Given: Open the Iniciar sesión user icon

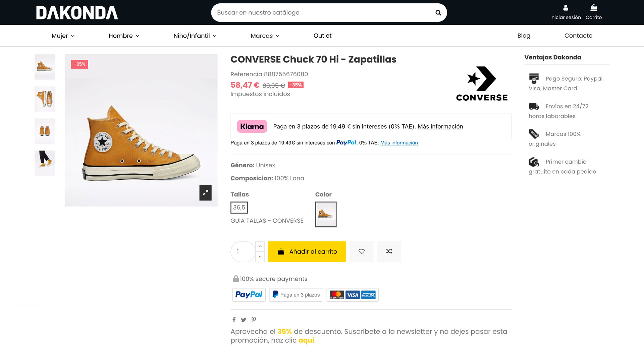Looking at the screenshot, I should [566, 8].
